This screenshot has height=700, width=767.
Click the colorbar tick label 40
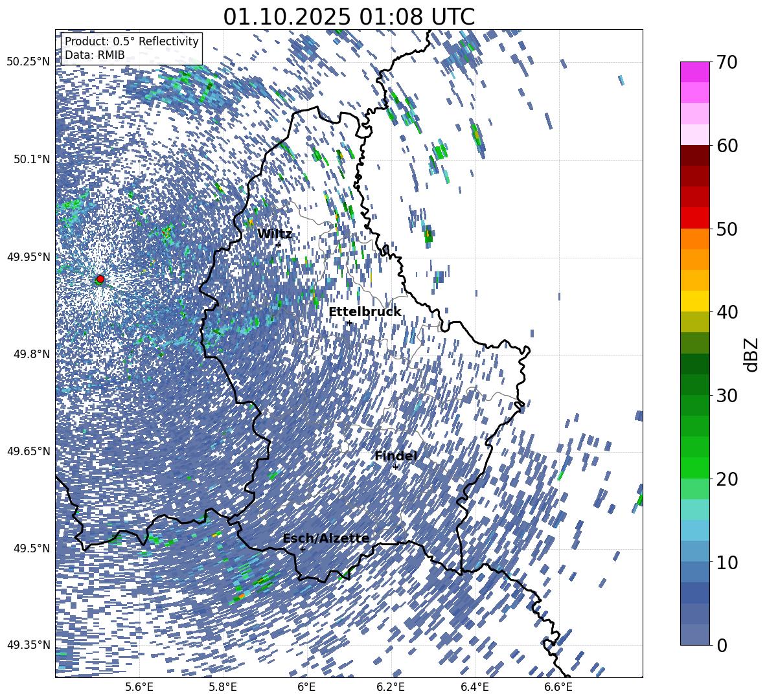pyautogui.click(x=727, y=312)
